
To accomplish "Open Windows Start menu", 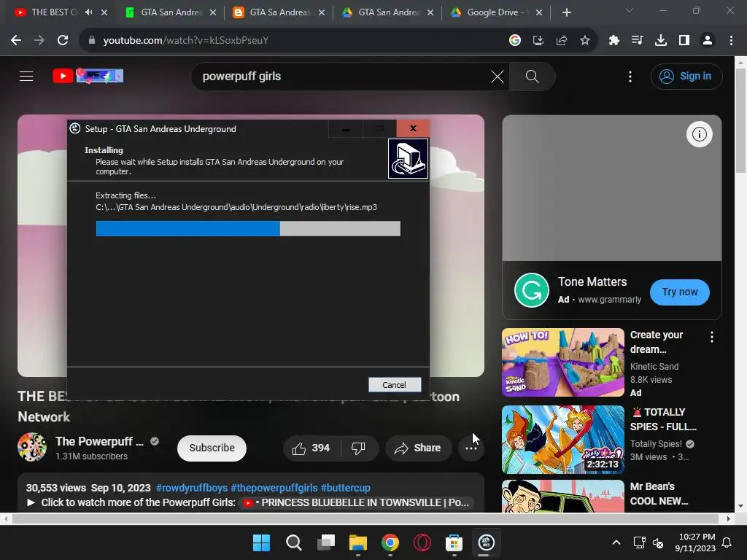I will [261, 542].
